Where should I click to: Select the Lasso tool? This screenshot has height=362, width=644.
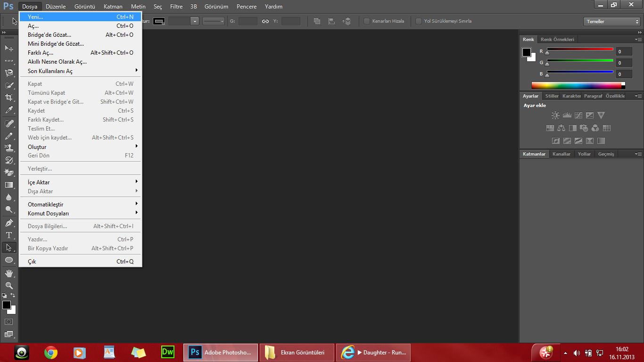coord(9,73)
